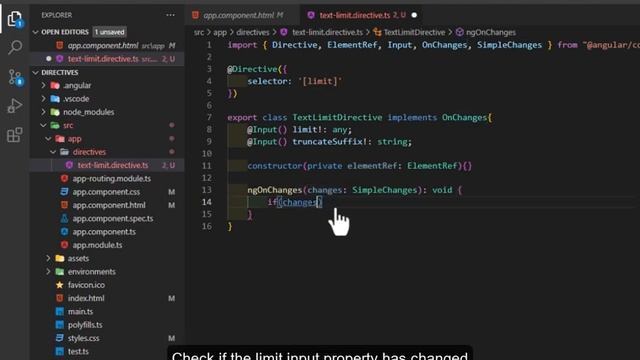The image size is (640, 360).
Task: Click line number 7 in the gutter
Action: click(x=209, y=118)
